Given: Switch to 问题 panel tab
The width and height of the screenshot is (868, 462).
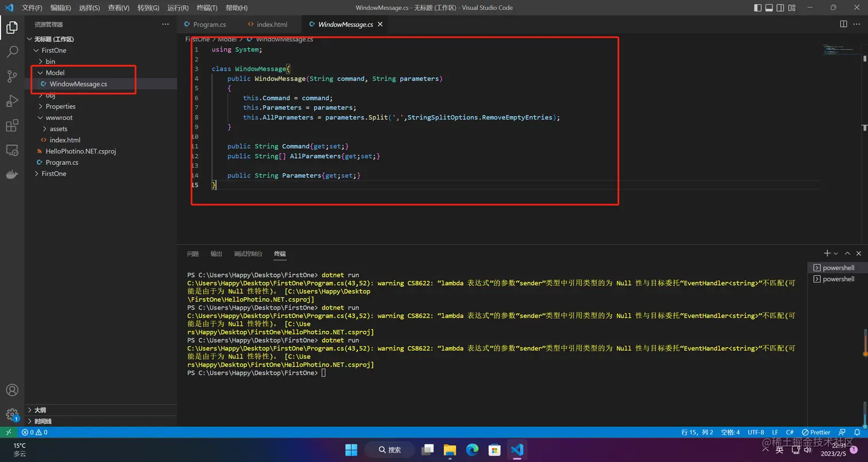Looking at the screenshot, I should 193,253.
